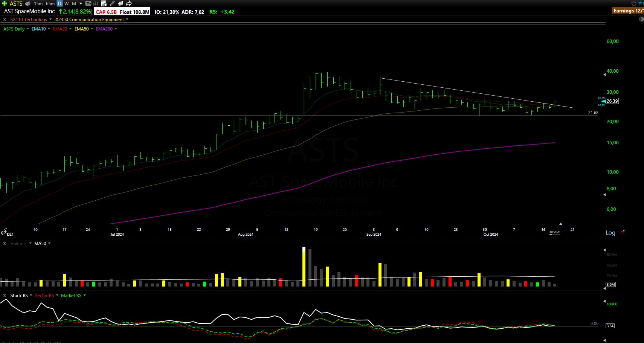Click the triangle marker above the time axis
This screenshot has height=343, width=644.
pyautogui.click(x=560, y=224)
